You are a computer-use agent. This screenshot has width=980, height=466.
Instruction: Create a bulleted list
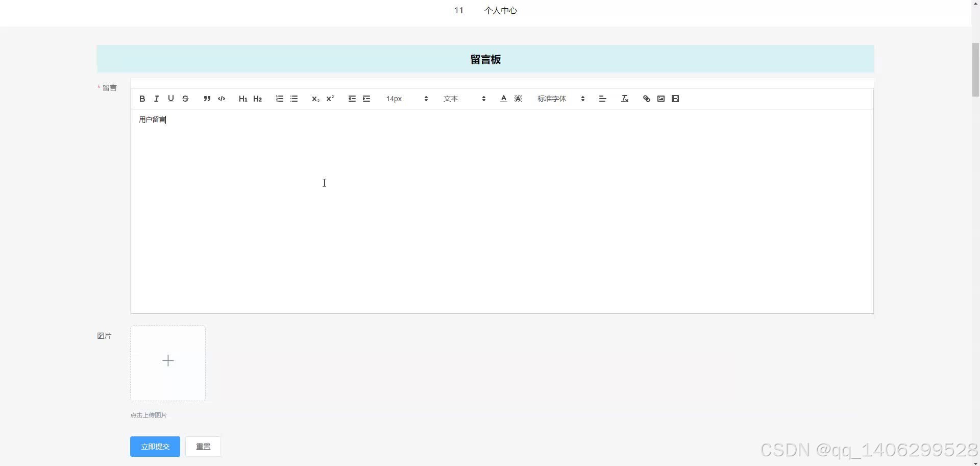[294, 99]
